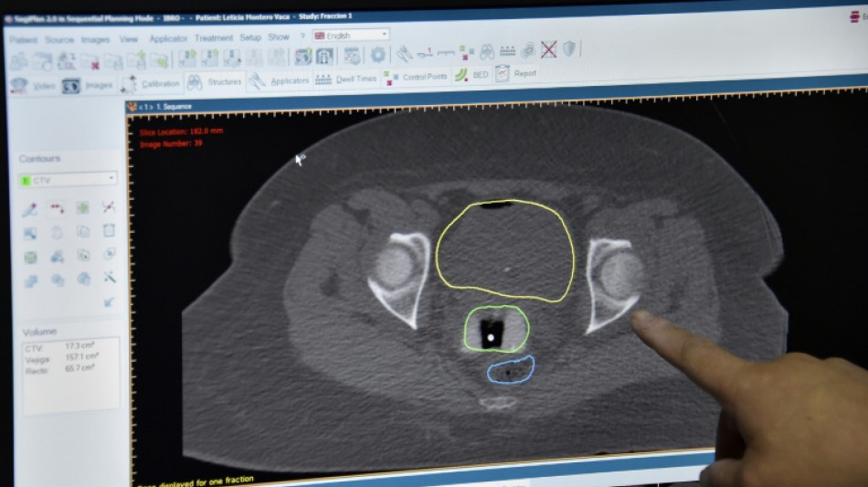The image size is (868, 487).
Task: Click the shield icon in top toolbar
Action: [x=569, y=49]
